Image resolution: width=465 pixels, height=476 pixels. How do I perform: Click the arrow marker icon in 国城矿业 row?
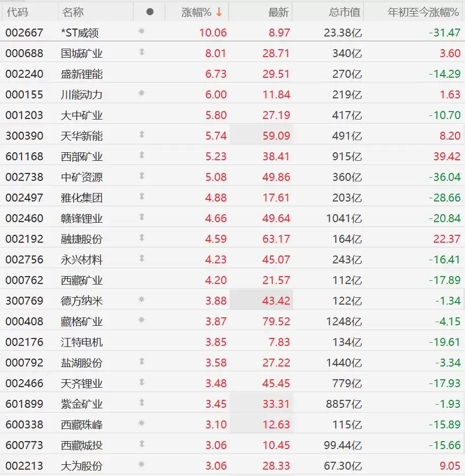click(142, 52)
